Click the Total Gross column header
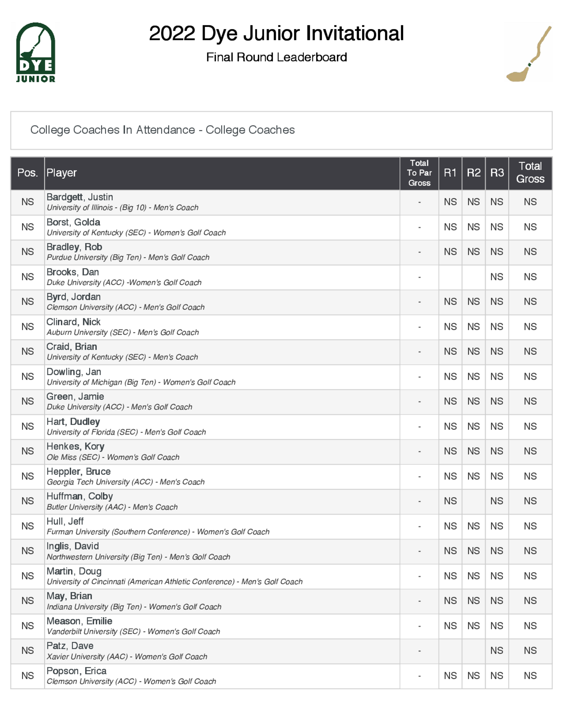The width and height of the screenshot is (563, 728). (530, 173)
